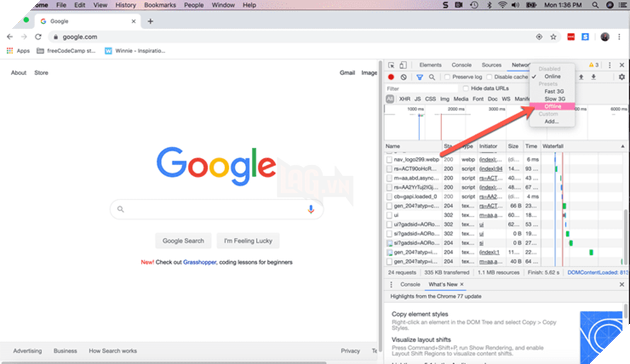Reload the google.com page

(x=38, y=37)
